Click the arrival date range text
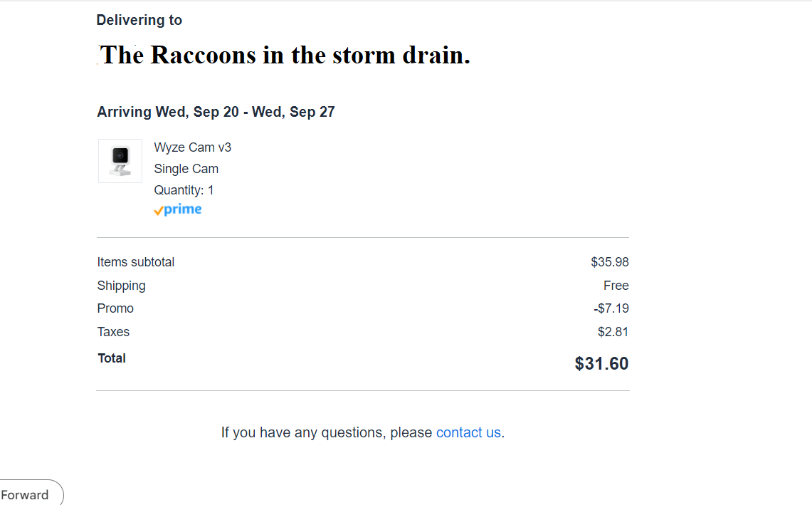The width and height of the screenshot is (812, 505). pos(216,112)
